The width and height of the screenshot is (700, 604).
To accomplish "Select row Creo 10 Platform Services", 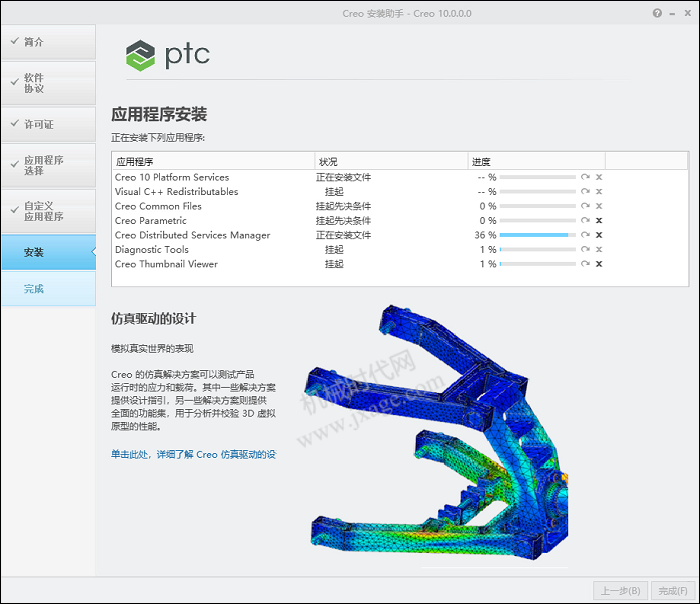I will click(x=400, y=177).
